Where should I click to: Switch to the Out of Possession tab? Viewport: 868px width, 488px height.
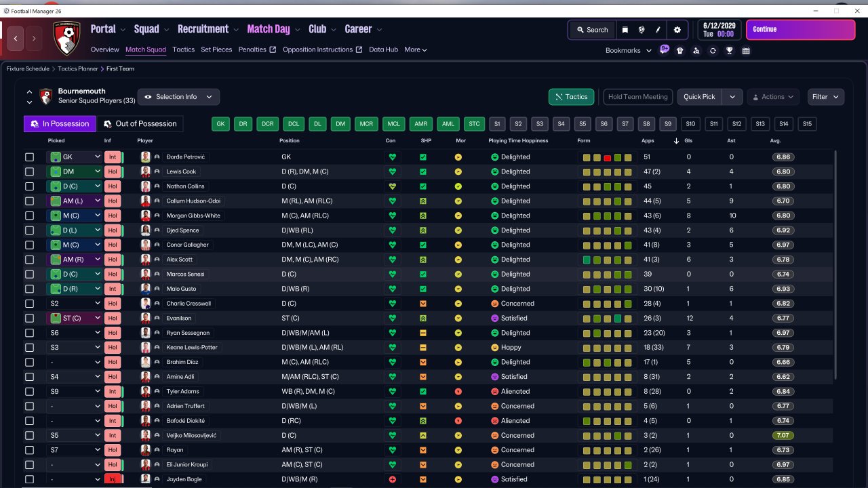[140, 123]
